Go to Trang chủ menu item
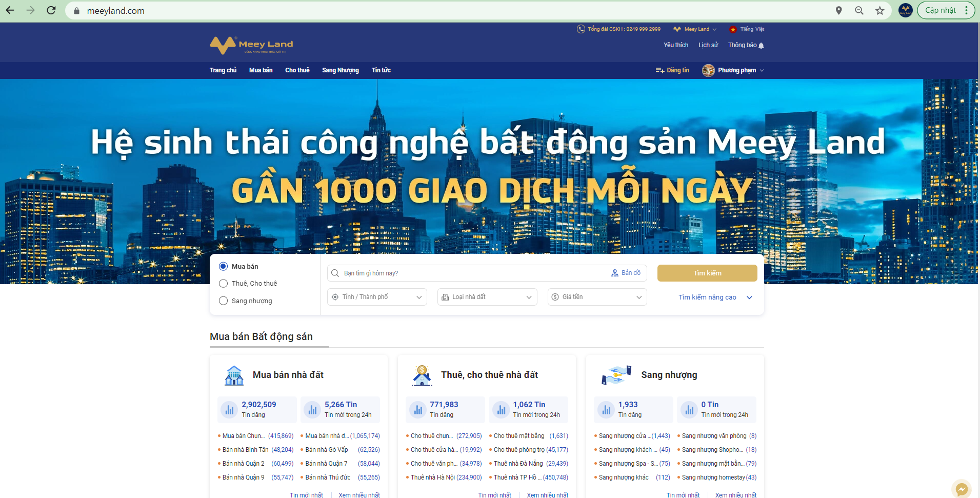This screenshot has width=980, height=498. [x=223, y=70]
